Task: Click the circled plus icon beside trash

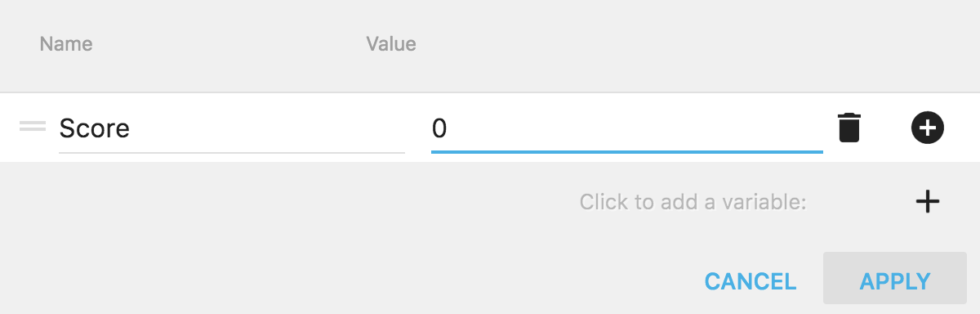Action: pyautogui.click(x=927, y=128)
